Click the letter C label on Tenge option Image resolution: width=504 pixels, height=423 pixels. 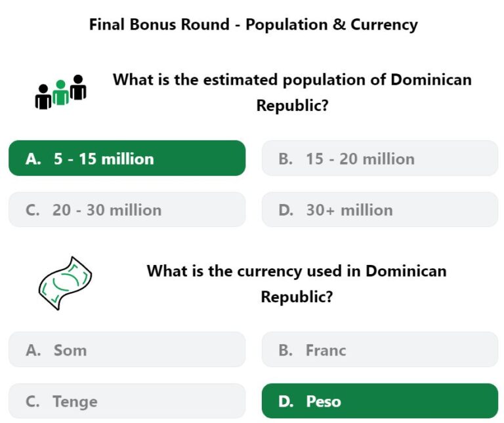tap(33, 401)
